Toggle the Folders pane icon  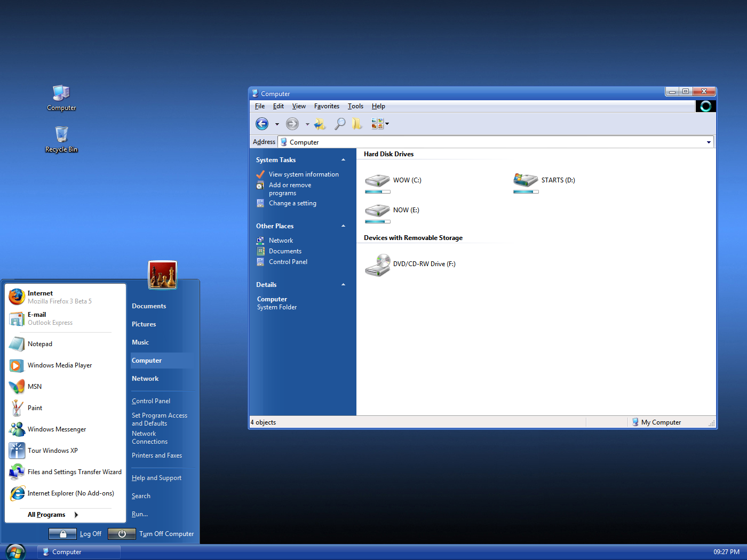click(356, 124)
